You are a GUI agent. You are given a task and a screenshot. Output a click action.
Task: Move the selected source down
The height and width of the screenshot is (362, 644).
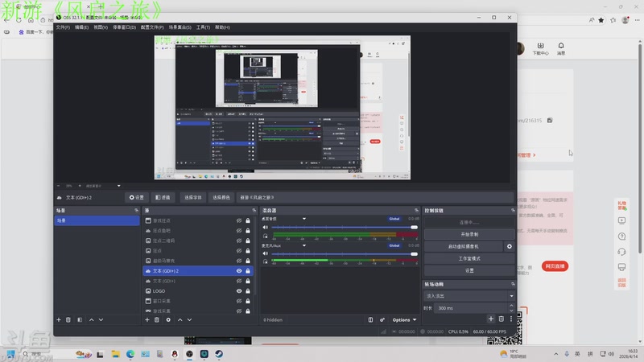189,319
